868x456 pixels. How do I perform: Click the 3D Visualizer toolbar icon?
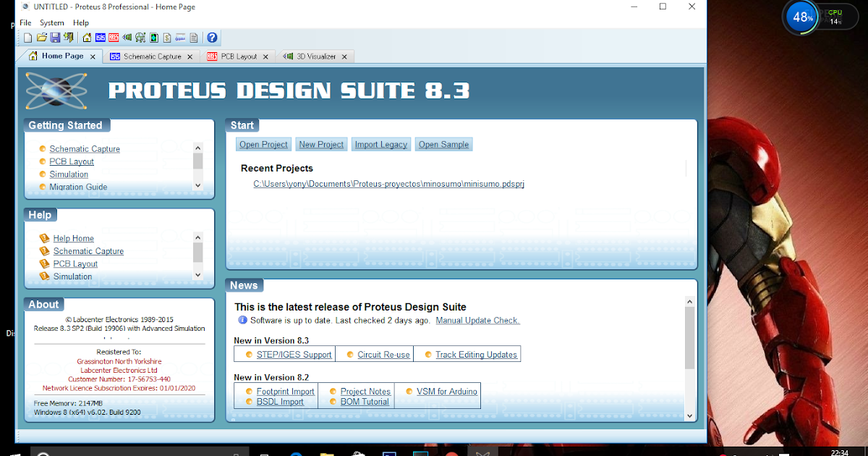click(x=127, y=38)
